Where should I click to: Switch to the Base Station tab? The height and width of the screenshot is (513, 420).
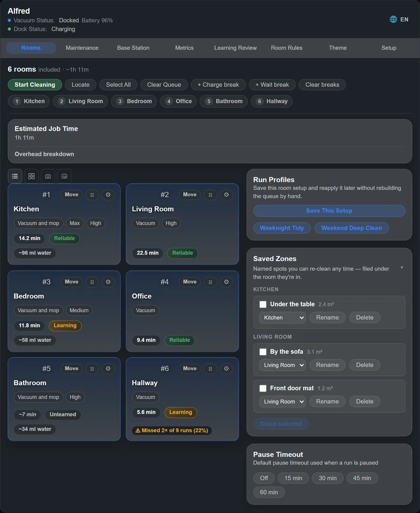coord(133,48)
